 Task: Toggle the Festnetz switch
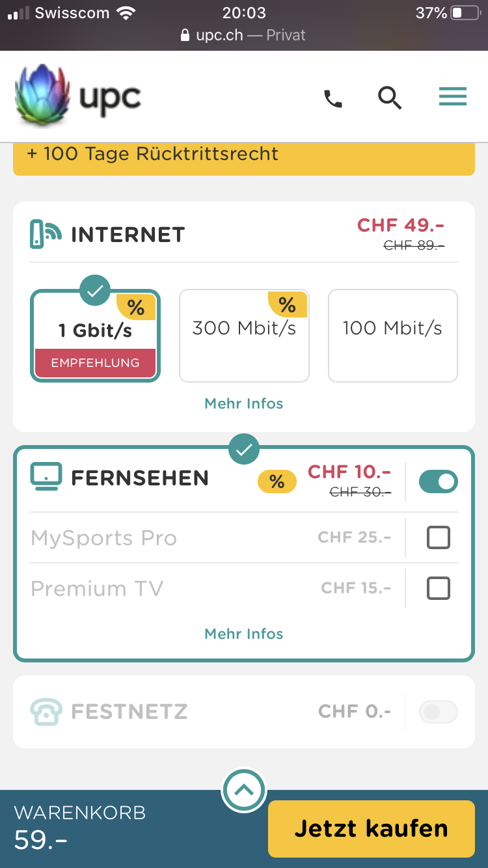438,712
